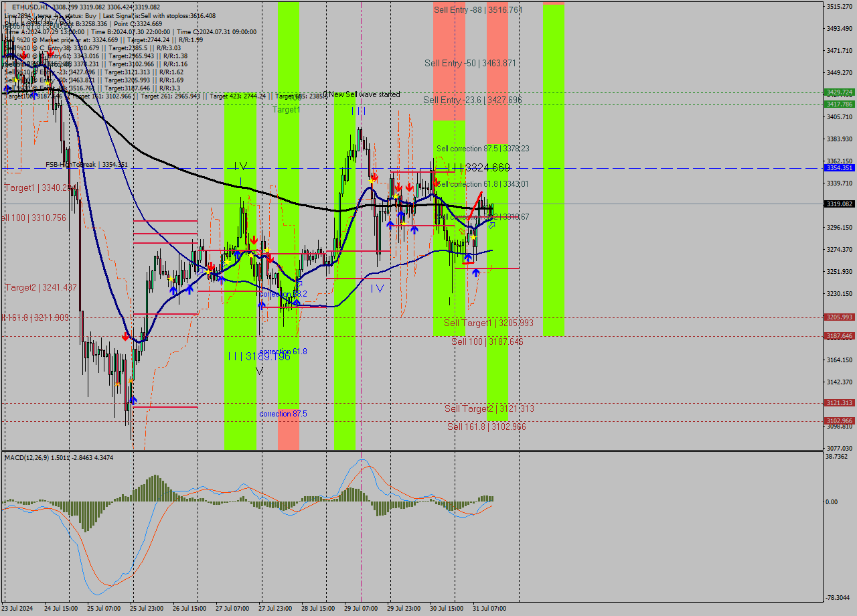Click the 'Sell Entry -23.6 | 3427.696' label
Viewport: 857px width, 616px height.
pyautogui.click(x=472, y=100)
